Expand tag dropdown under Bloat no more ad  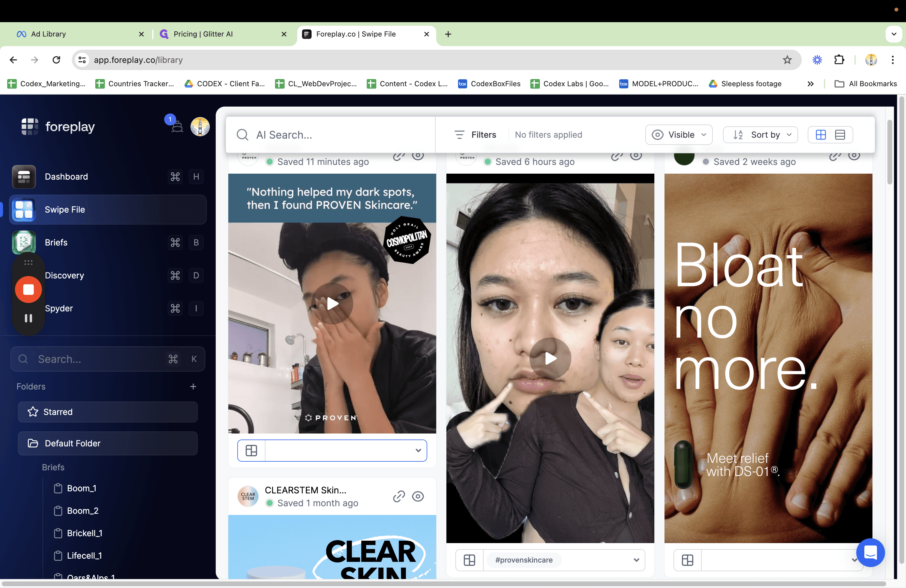tap(854, 560)
